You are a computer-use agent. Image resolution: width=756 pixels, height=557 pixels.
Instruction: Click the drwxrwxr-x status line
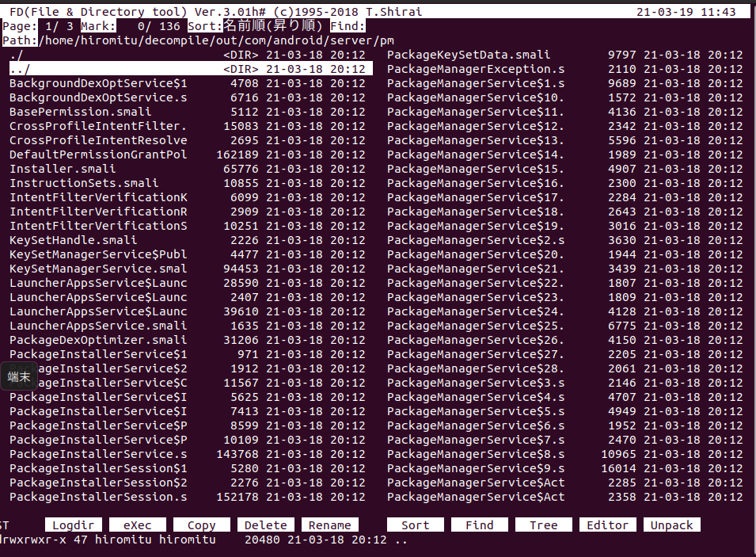click(203, 540)
